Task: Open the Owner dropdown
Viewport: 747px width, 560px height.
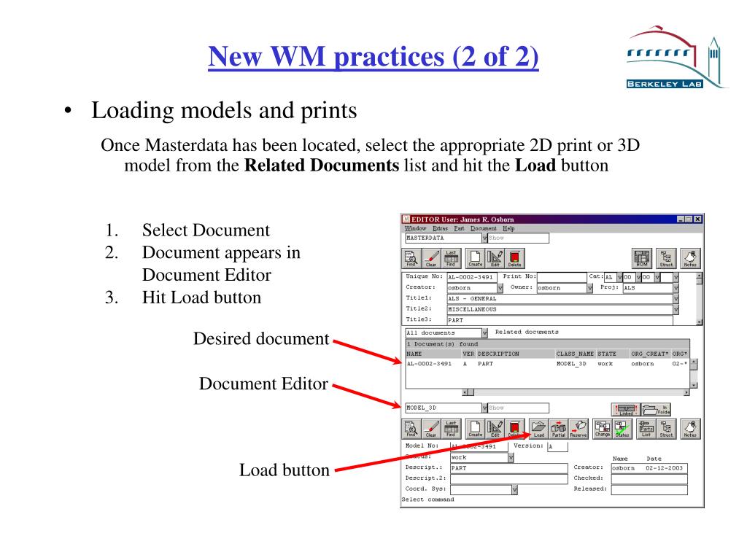Action: coord(589,288)
